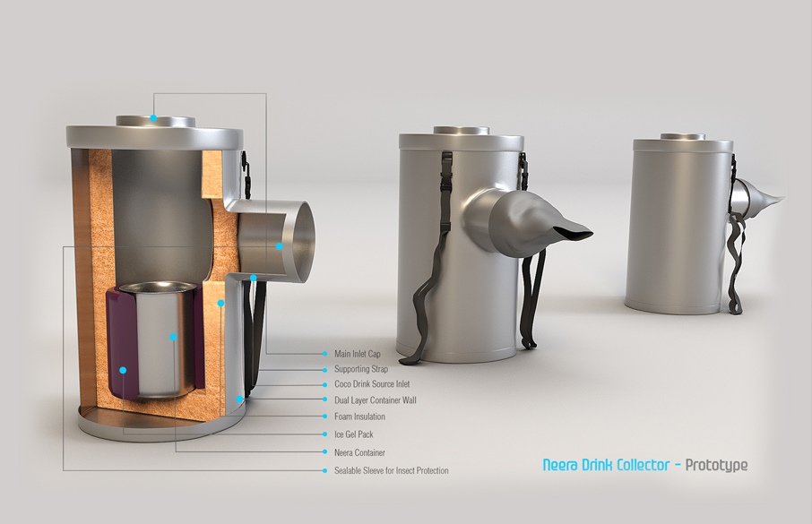Click the blue bullet beside "Foam Insulation"
The image size is (812, 524).
tap(324, 417)
